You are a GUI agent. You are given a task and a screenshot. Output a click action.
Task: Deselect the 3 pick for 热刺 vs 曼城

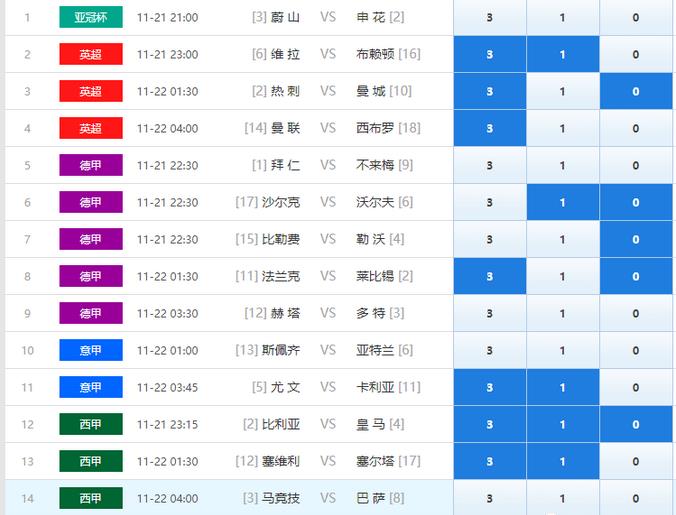tap(490, 91)
